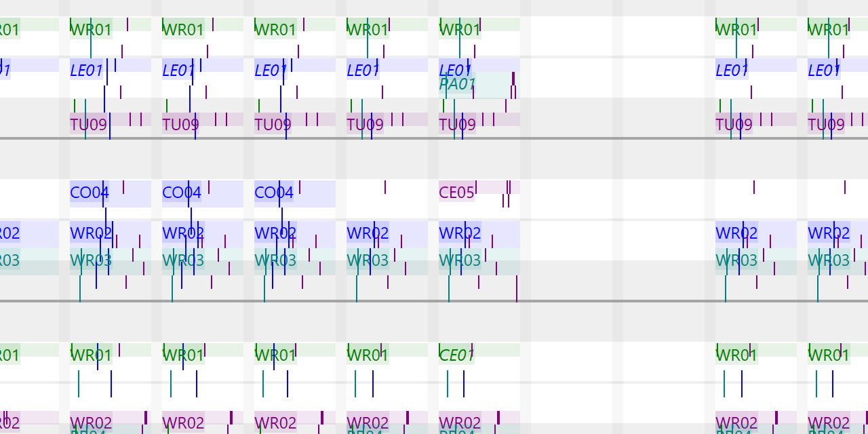Click the green tick marker above a TU09 block
This screenshot has width=868, height=434.
pyautogui.click(x=75, y=105)
